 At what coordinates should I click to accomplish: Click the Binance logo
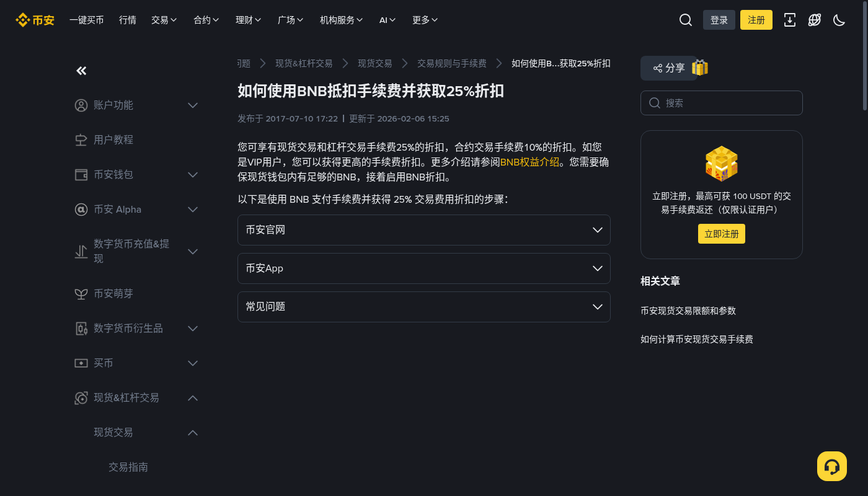click(35, 20)
